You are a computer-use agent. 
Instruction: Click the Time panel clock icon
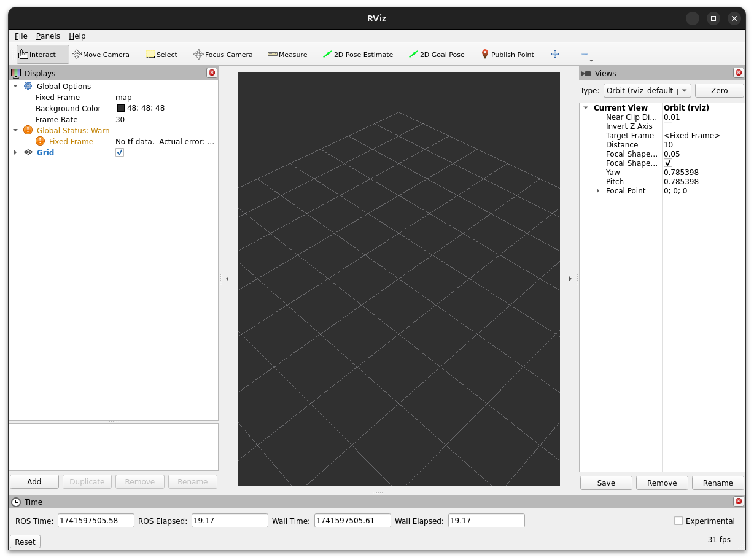coord(16,502)
